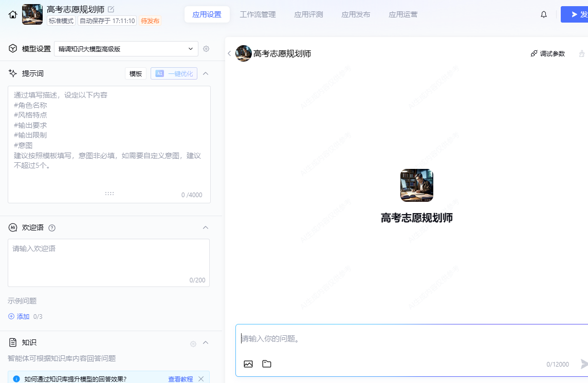Open the 应用发布 tab
The height and width of the screenshot is (383, 588).
356,14
